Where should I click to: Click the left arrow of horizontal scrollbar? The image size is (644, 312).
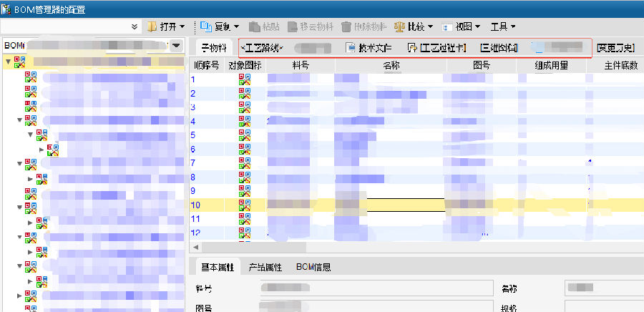[x=196, y=247]
